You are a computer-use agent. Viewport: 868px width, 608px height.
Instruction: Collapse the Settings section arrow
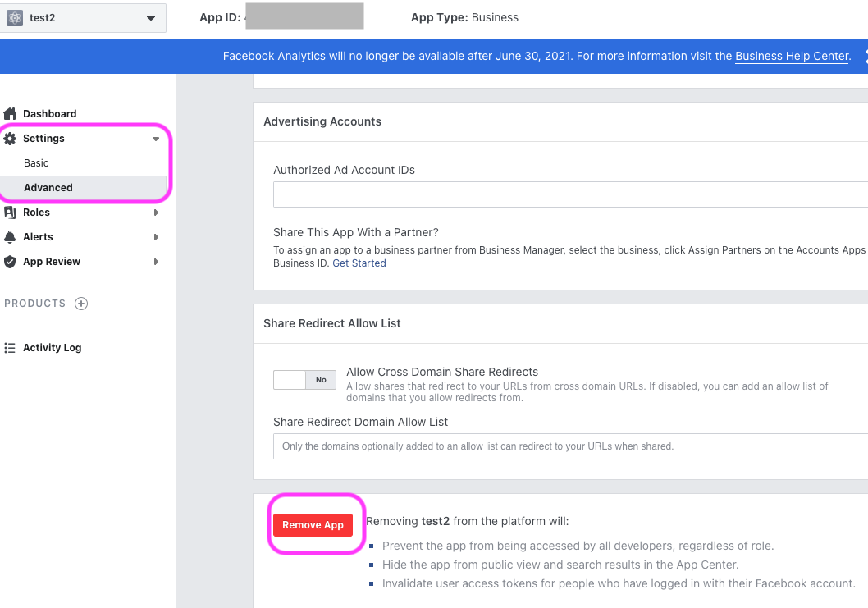pos(156,139)
